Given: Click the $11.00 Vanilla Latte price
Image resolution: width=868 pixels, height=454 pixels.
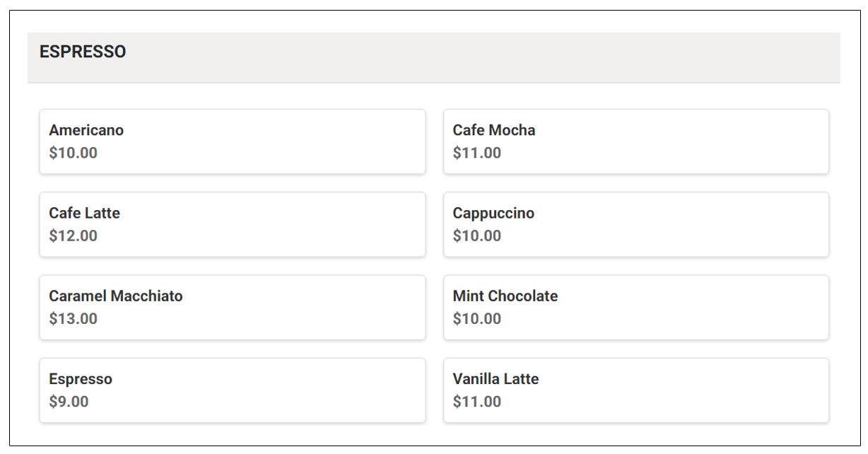Looking at the screenshot, I should [477, 402].
